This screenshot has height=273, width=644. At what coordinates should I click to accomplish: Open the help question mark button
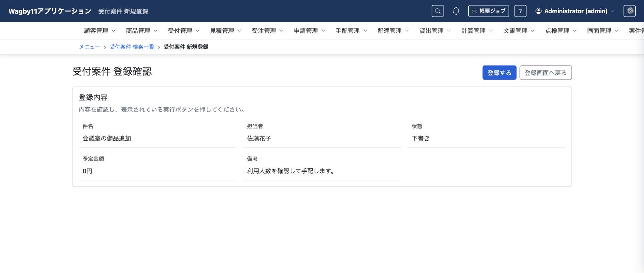[520, 11]
